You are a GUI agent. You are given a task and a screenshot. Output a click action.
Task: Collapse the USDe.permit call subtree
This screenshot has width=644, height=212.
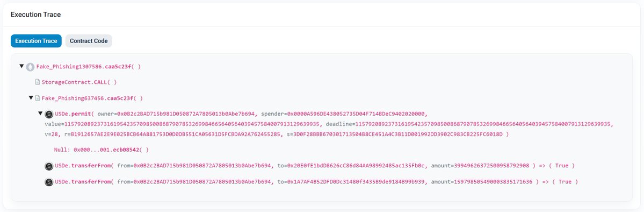(x=40, y=114)
